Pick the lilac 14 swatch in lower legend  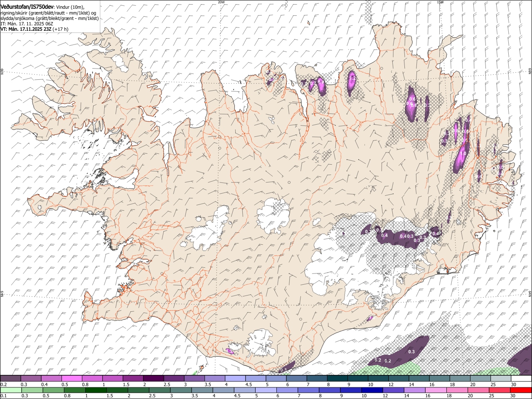tap(415, 390)
